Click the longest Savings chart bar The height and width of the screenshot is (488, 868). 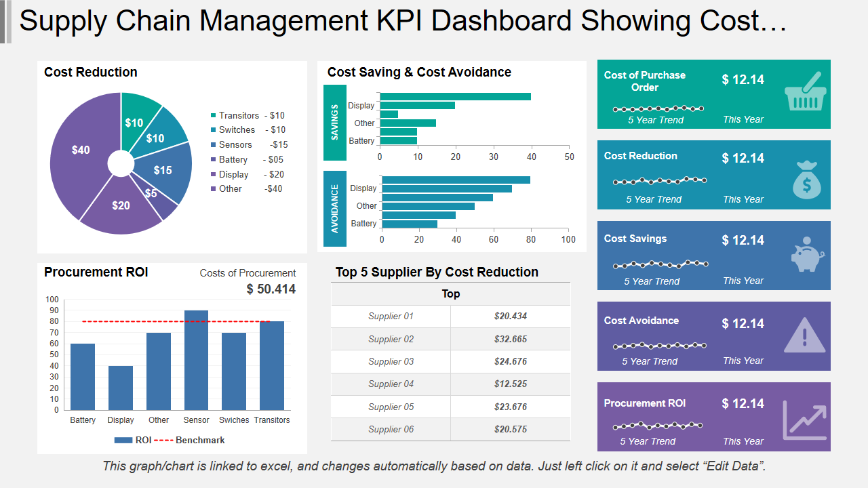click(x=455, y=97)
